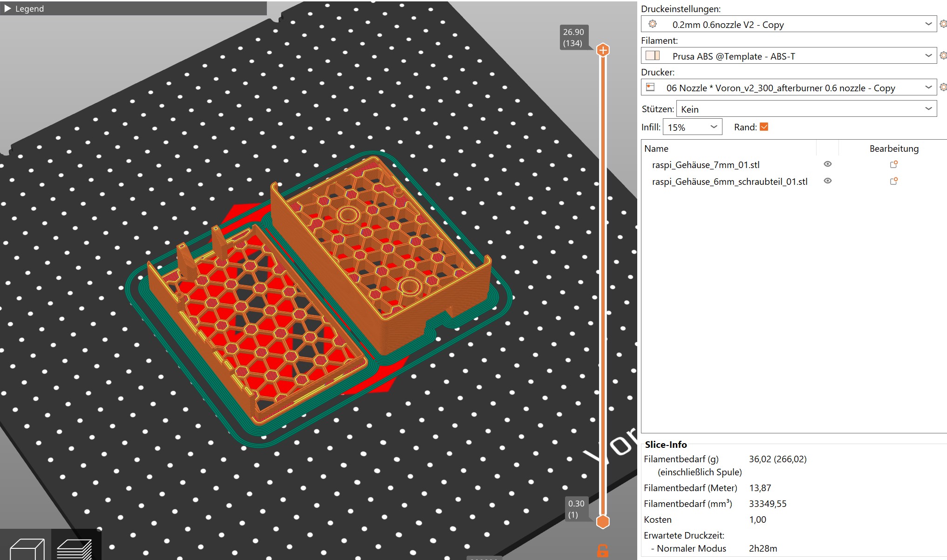Toggle the Rand checkbox
This screenshot has width=947, height=560.
(764, 127)
